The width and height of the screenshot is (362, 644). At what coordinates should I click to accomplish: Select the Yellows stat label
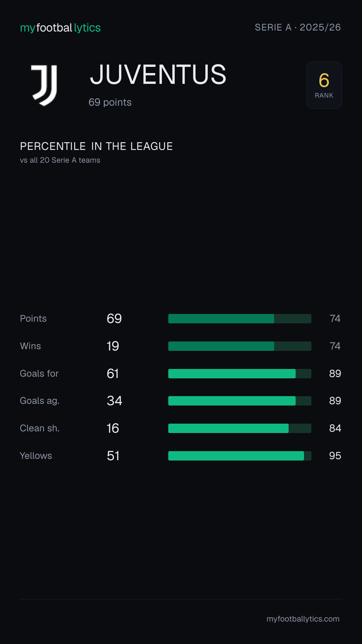point(36,456)
